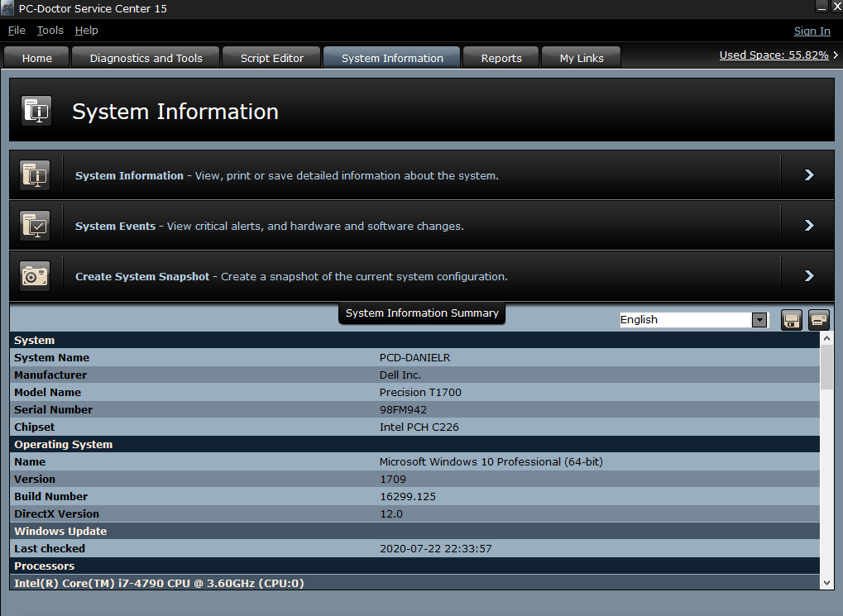Click the Serial Number label

click(53, 409)
